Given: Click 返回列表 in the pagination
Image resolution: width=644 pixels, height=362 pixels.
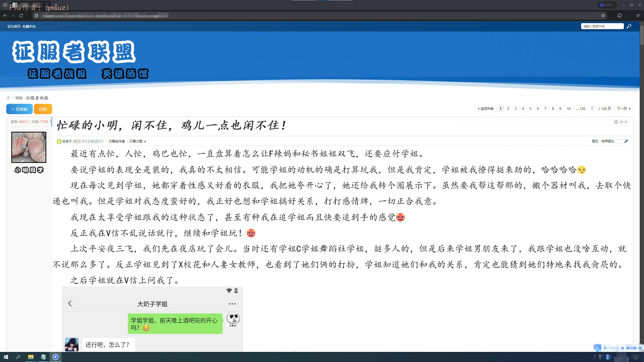Looking at the screenshot, I should point(486,109).
